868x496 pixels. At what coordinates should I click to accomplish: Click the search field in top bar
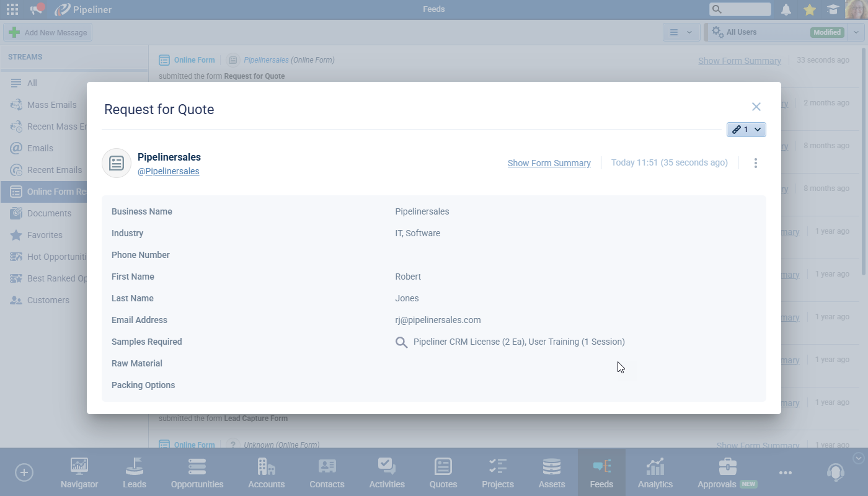[x=740, y=9]
